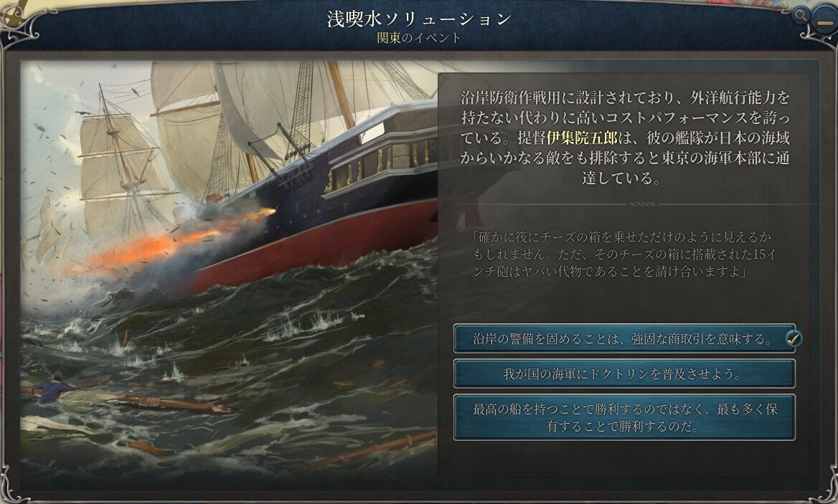The width and height of the screenshot is (838, 504).
Task: Click the gold checkmark on first option
Action: [794, 338]
